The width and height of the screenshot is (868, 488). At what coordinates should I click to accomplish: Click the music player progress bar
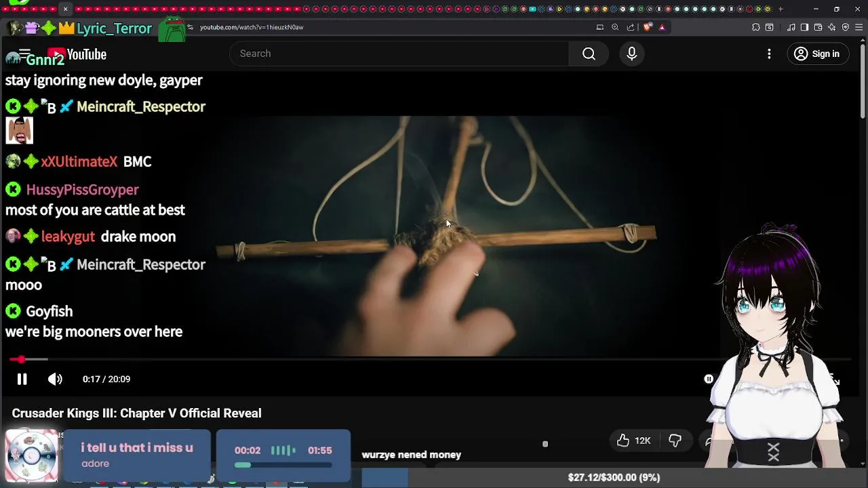click(x=283, y=466)
